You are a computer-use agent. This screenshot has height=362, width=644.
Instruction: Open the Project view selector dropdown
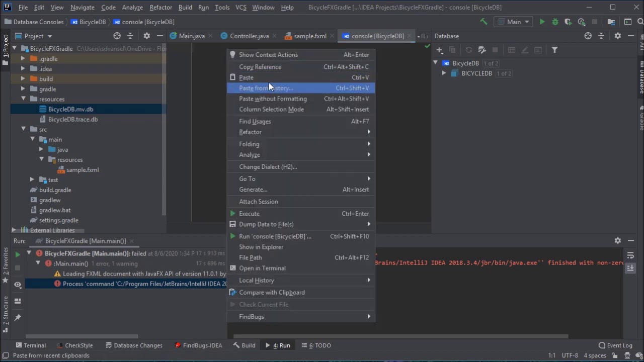(x=34, y=36)
